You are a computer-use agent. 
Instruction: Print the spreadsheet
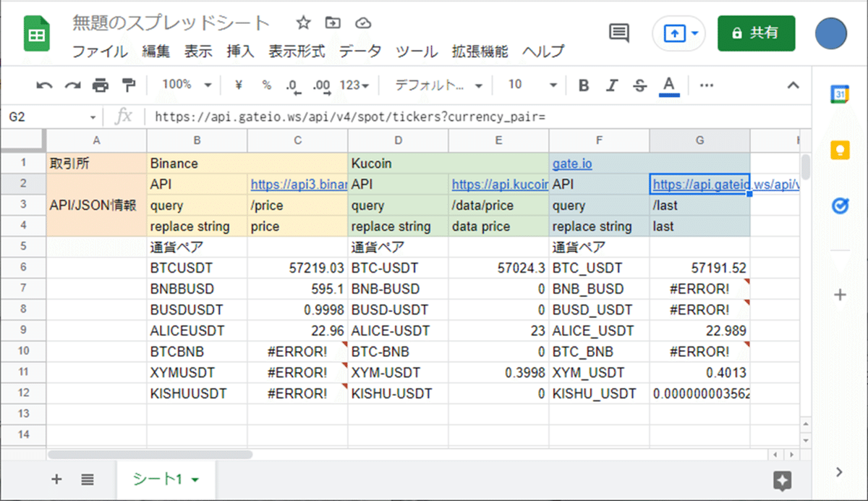pos(100,85)
